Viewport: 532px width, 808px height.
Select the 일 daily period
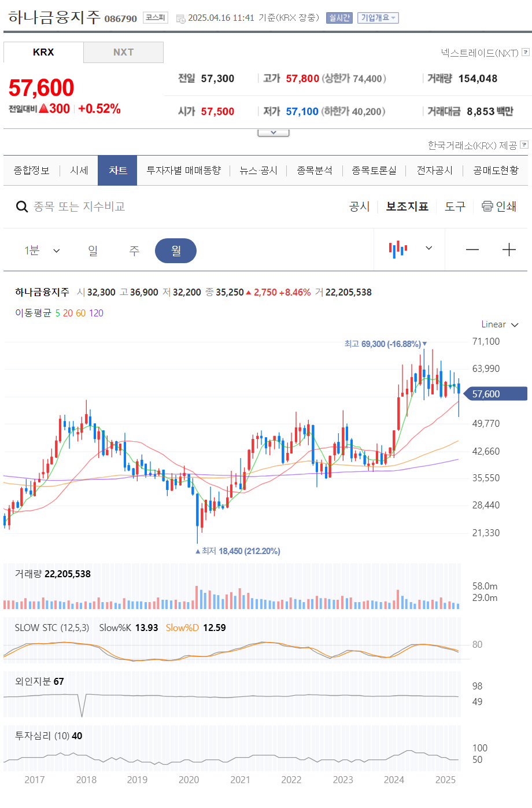[x=93, y=250]
